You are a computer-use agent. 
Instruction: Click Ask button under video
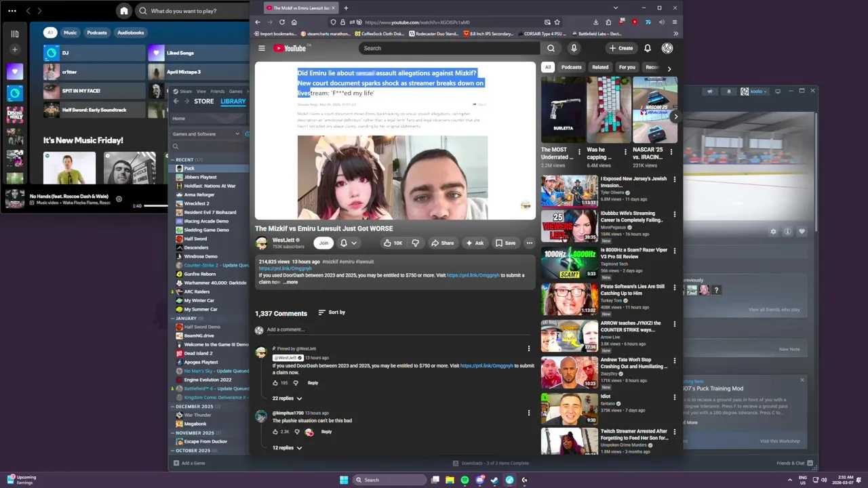[x=475, y=243]
